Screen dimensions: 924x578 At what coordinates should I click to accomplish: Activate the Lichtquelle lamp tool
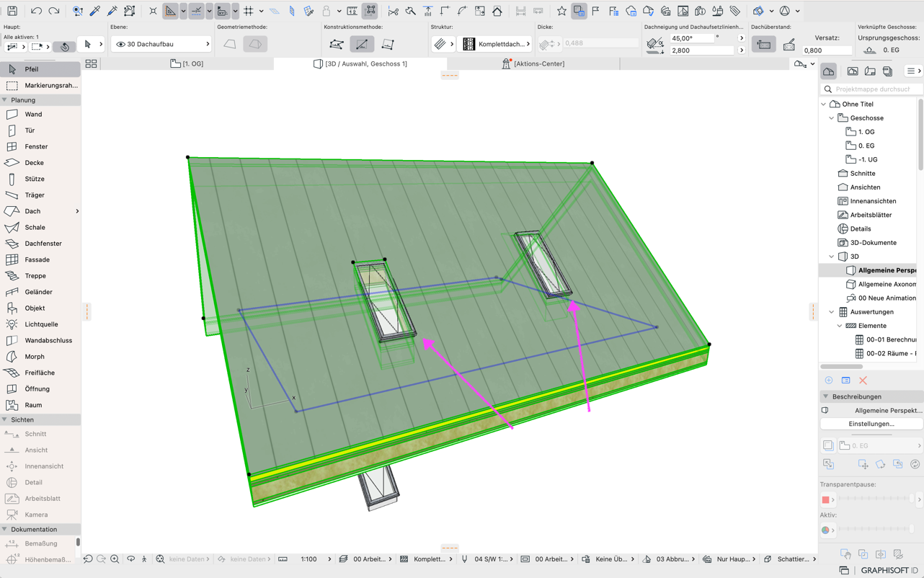point(40,324)
